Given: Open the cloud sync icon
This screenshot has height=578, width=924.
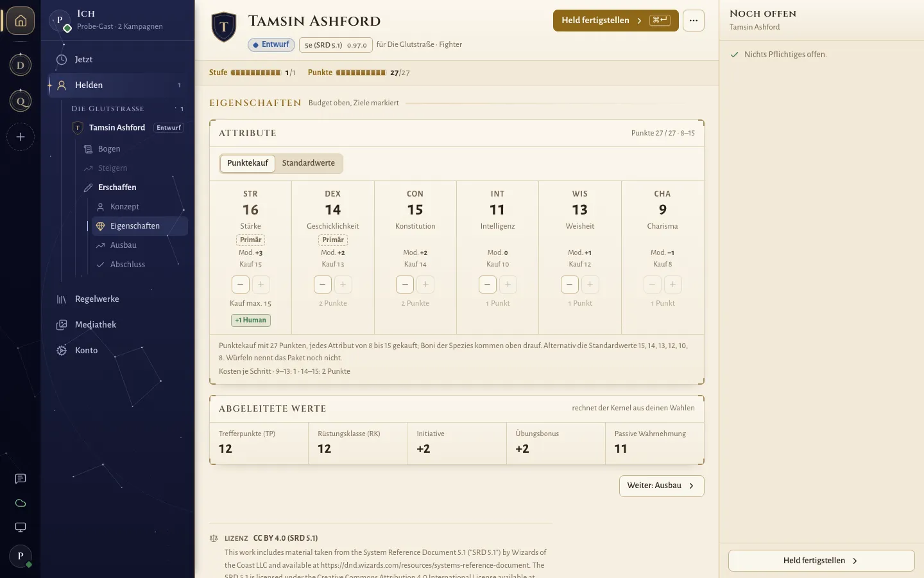Looking at the screenshot, I should [21, 503].
